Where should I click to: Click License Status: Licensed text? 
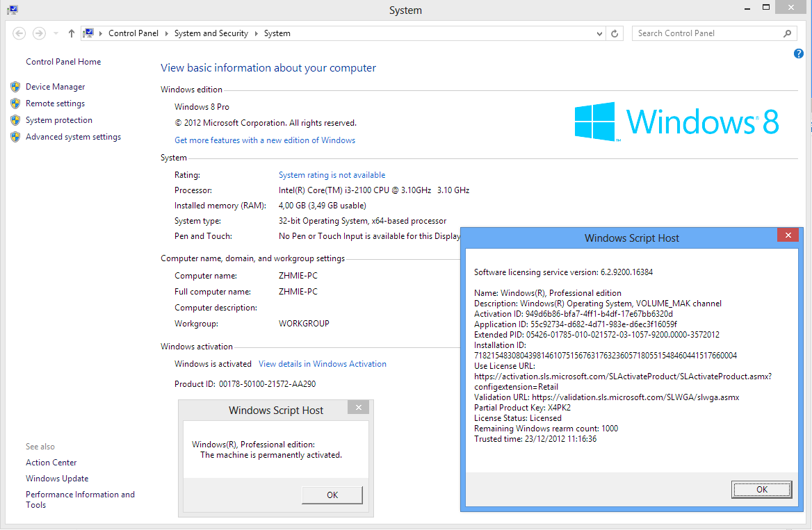point(518,418)
